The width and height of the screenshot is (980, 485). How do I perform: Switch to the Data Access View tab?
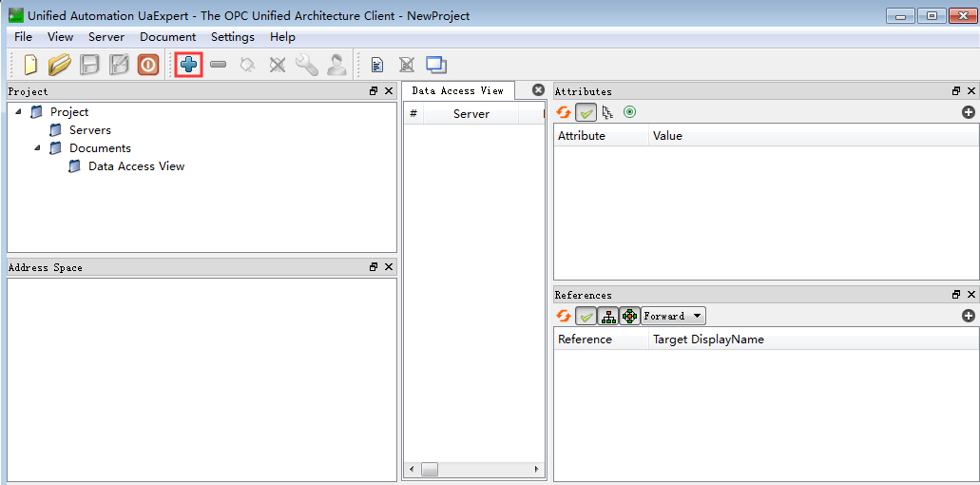457,90
